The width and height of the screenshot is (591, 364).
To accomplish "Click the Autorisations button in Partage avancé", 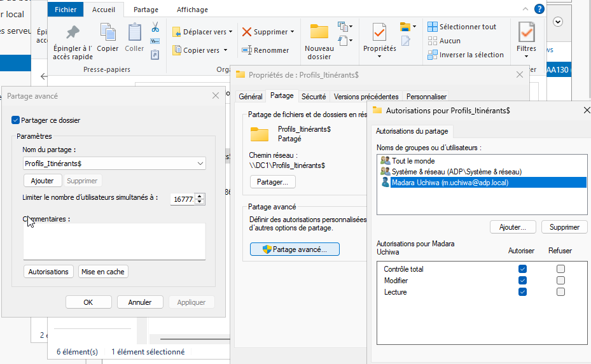I will (x=48, y=272).
